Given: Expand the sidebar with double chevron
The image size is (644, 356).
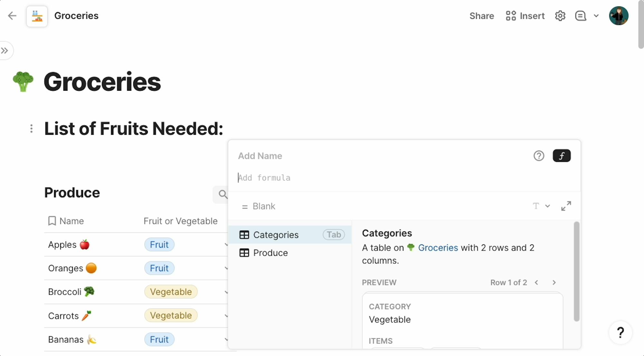Looking at the screenshot, I should pos(5,50).
